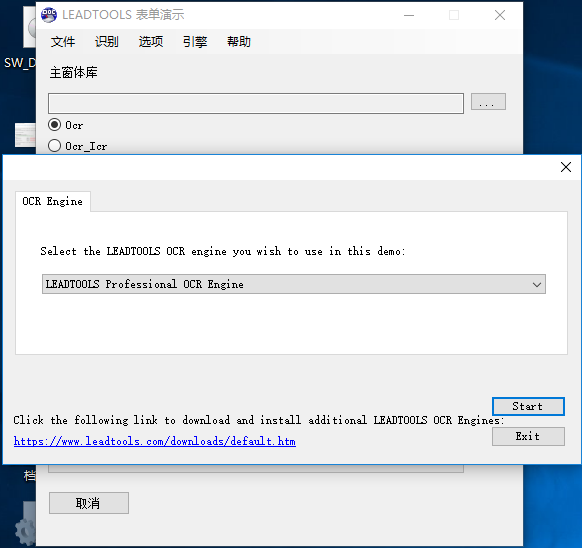Click the browse '...' button
582x548 pixels.
[x=488, y=102]
